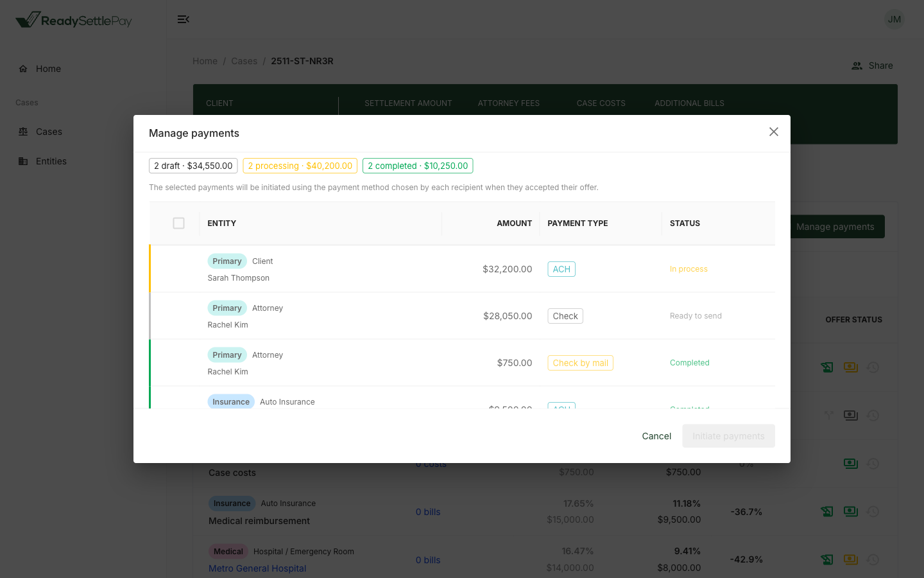This screenshot has height=578, width=924.
Task: Close the Manage payments dialog
Action: (x=773, y=132)
